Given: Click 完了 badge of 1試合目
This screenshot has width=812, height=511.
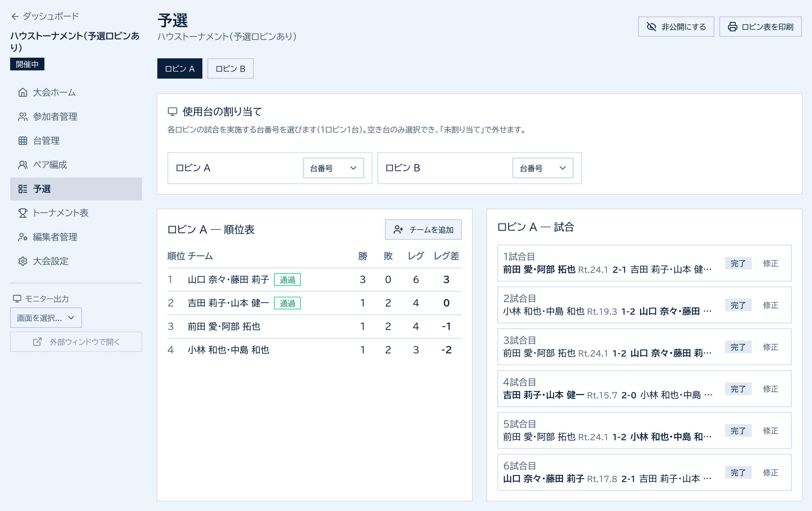Looking at the screenshot, I should [738, 263].
